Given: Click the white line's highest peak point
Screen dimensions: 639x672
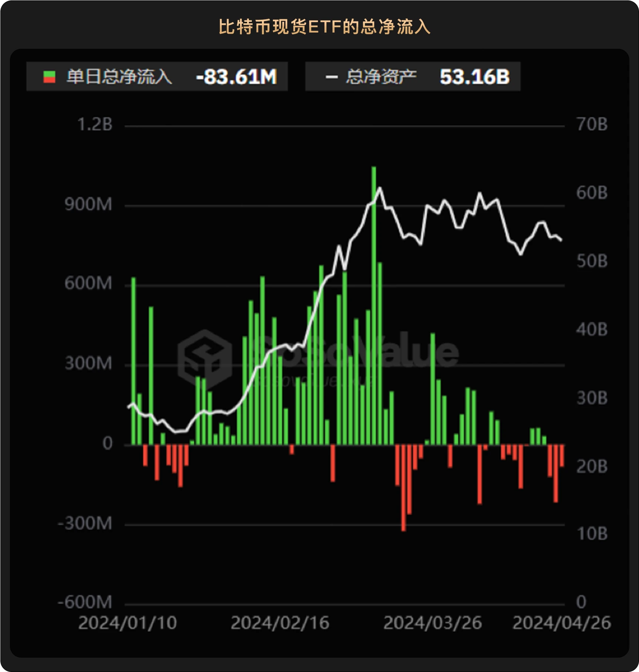Looking at the screenshot, I should pyautogui.click(x=379, y=189).
